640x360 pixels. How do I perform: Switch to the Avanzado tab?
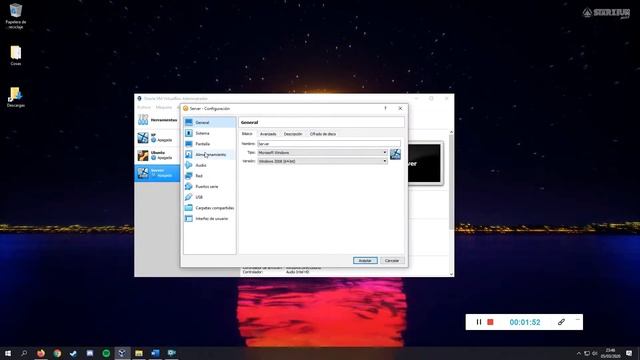click(x=268, y=134)
